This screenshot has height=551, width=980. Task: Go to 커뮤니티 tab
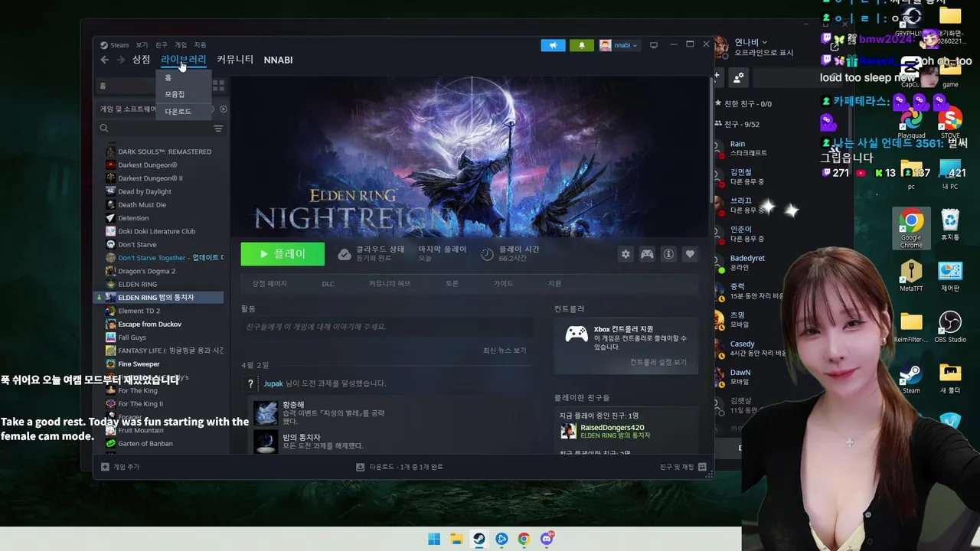pos(235,60)
